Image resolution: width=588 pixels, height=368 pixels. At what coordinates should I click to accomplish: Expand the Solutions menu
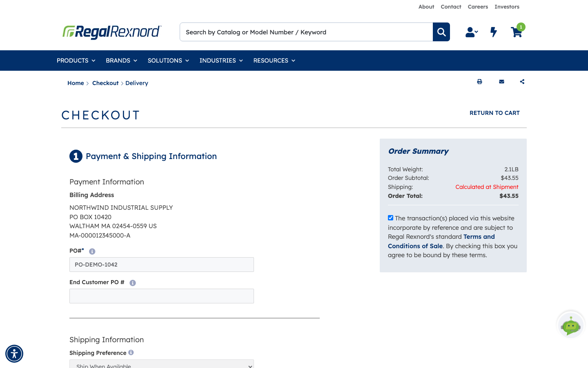pos(168,61)
